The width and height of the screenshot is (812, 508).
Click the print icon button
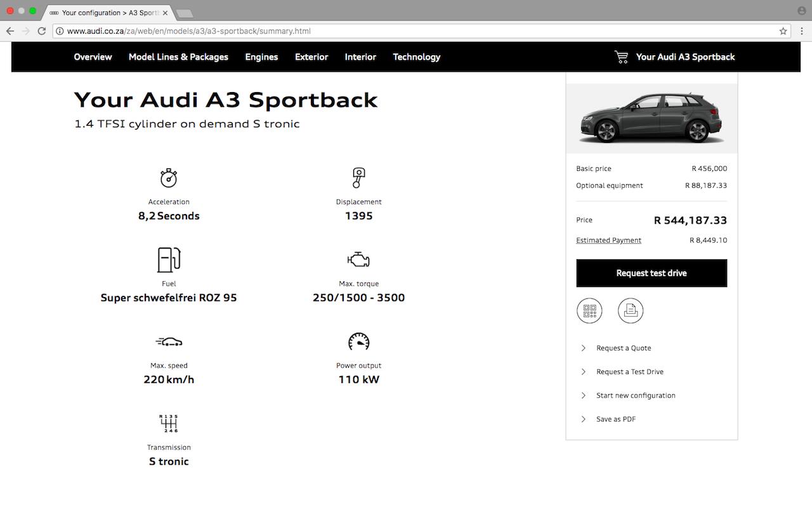click(631, 311)
